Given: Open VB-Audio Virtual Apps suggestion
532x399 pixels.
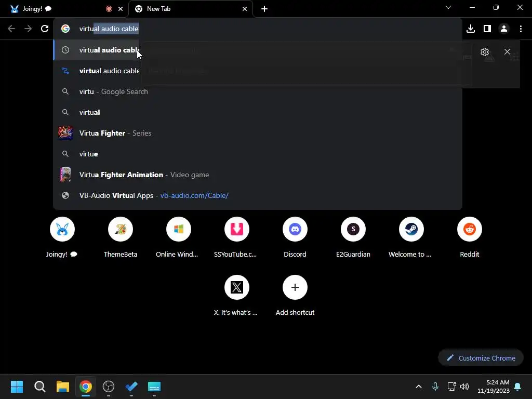Looking at the screenshot, I should 258,195.
